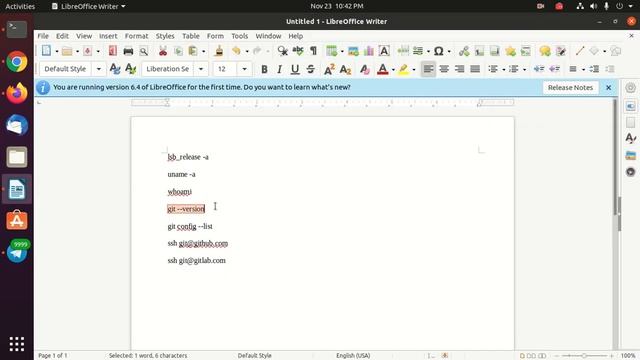Click the Save document icon
The height and width of the screenshot is (360, 640).
click(x=87, y=51)
